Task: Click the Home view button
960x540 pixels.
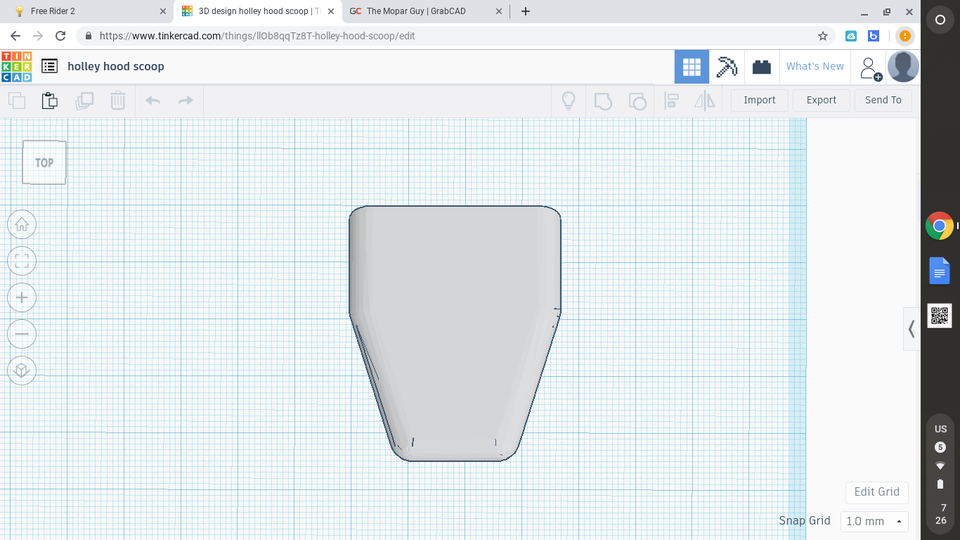Action: [22, 225]
